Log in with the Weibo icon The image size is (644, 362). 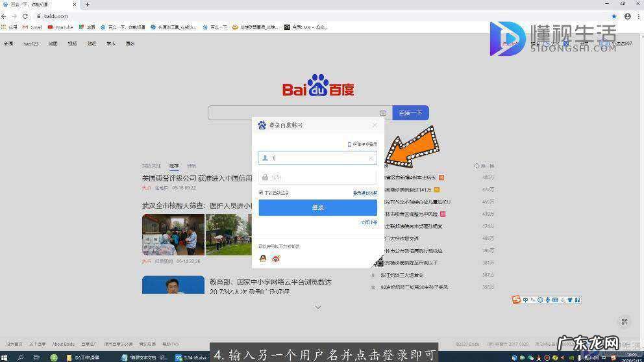pos(276,258)
